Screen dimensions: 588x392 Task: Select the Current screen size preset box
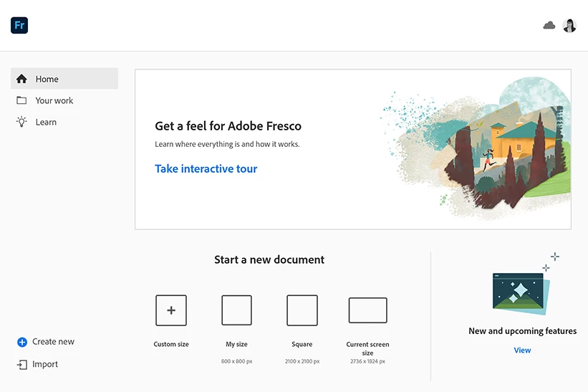[367, 310]
